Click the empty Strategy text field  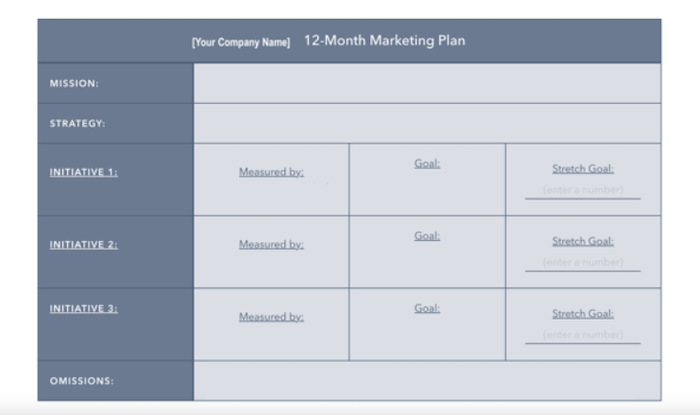427,124
